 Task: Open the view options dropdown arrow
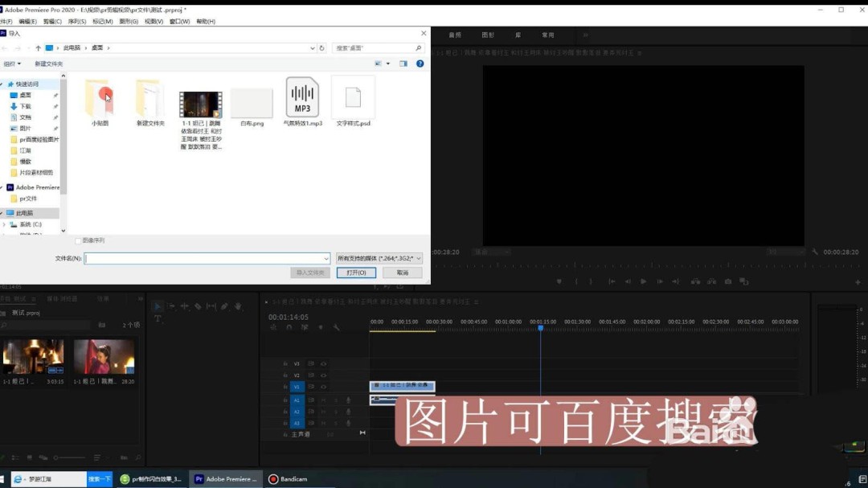tap(388, 64)
